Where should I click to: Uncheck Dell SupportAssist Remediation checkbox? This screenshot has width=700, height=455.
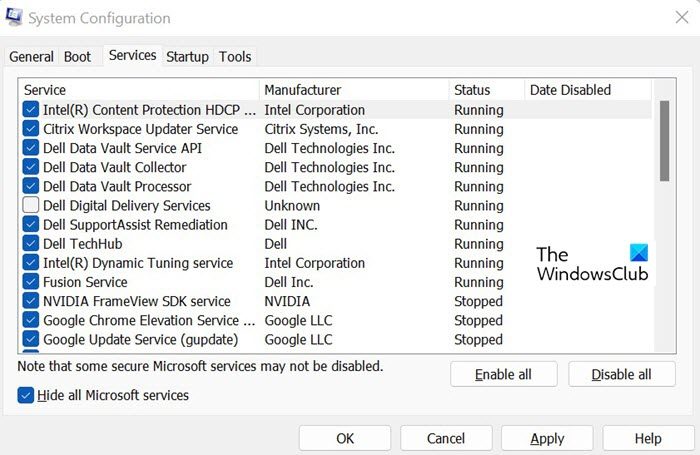coord(30,225)
